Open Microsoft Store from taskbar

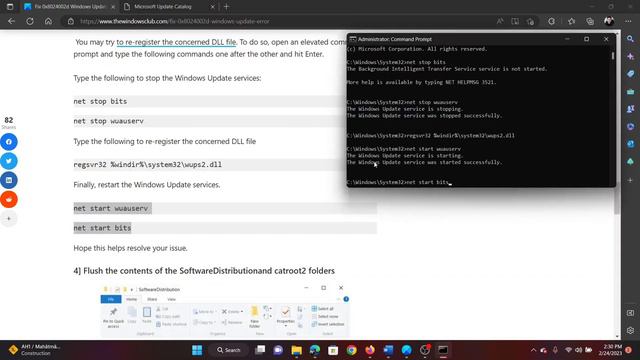[x=333, y=350]
